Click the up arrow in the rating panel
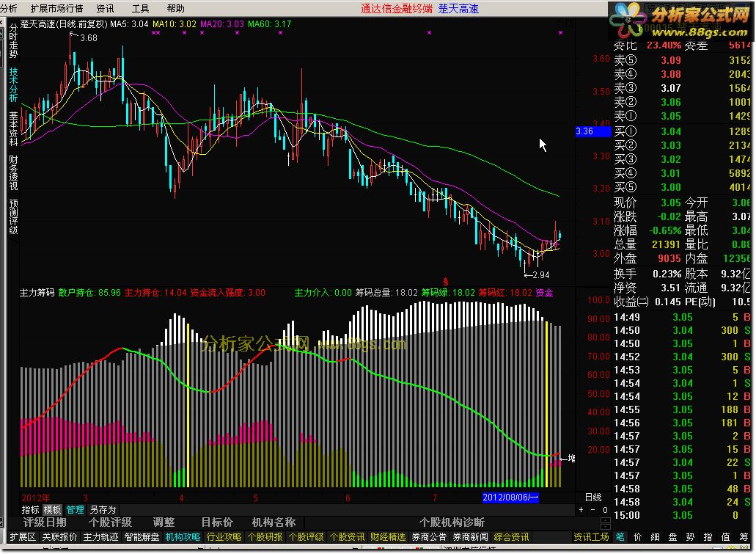Image resolution: width=756 pixels, height=554 pixels. pos(606,520)
